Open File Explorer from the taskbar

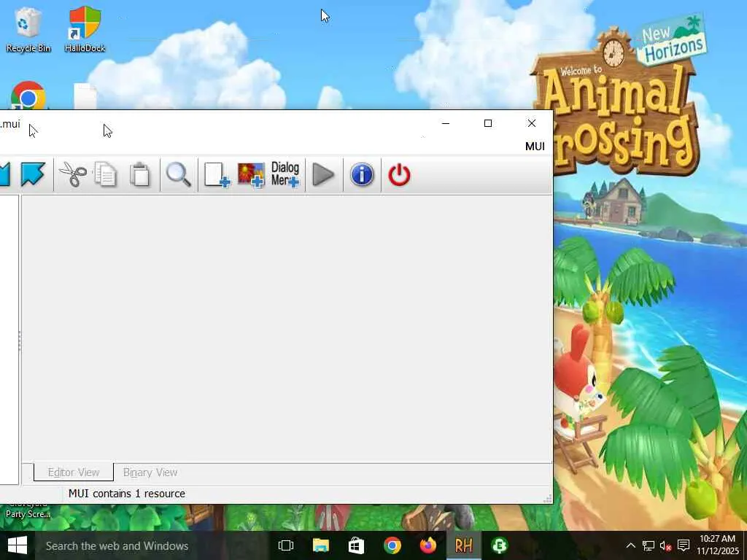point(321,545)
